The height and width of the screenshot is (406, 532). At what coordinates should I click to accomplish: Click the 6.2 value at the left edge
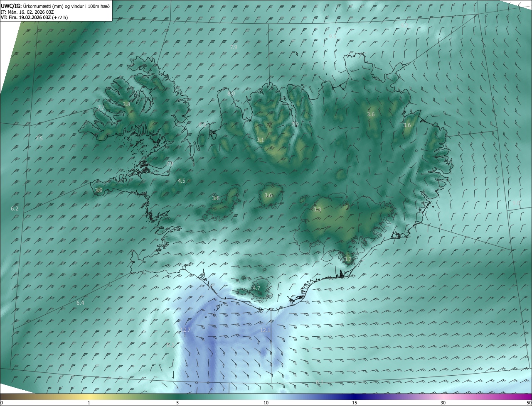tap(15, 208)
